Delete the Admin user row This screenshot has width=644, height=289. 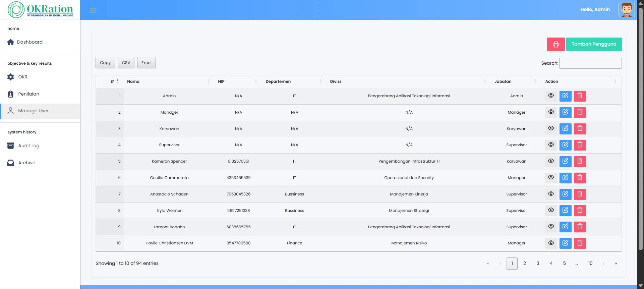(580, 96)
